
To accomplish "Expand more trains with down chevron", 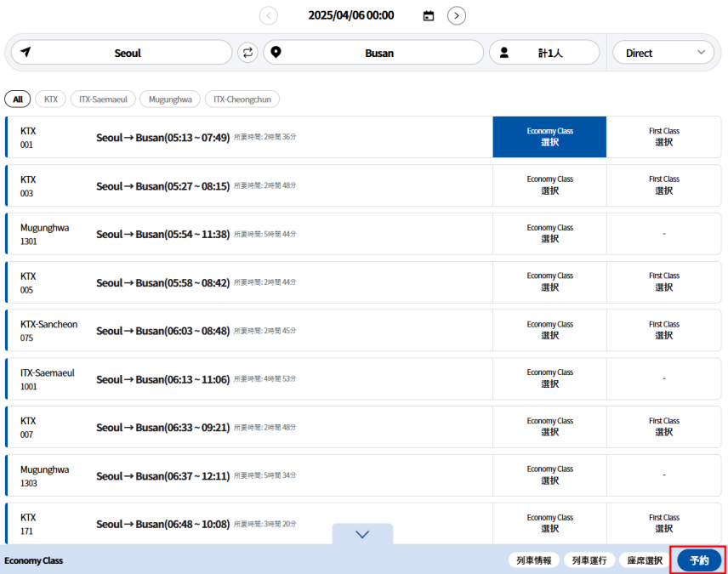I will point(362,534).
